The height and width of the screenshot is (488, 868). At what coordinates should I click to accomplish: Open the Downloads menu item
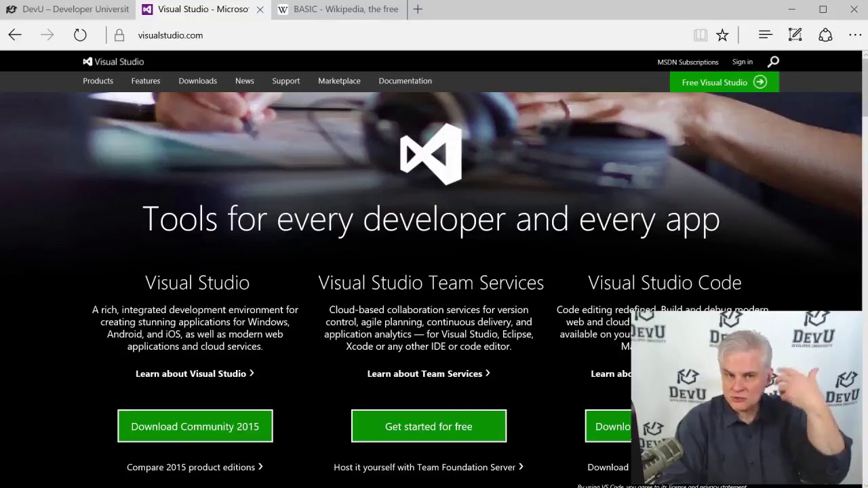(198, 81)
